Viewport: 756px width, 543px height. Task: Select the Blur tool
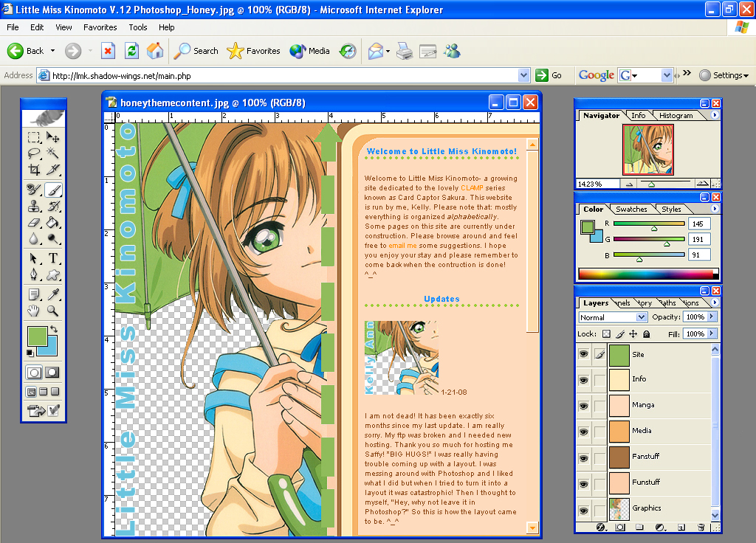coord(34,239)
